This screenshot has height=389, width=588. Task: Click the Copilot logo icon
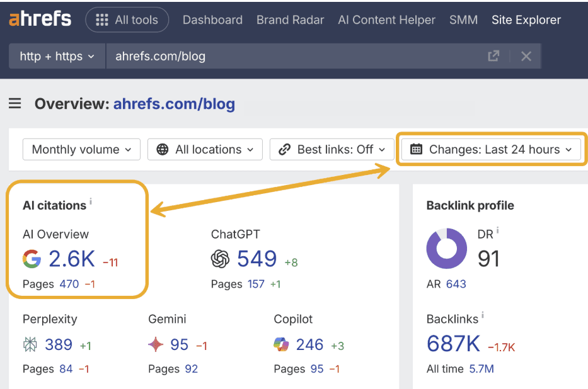[281, 344]
